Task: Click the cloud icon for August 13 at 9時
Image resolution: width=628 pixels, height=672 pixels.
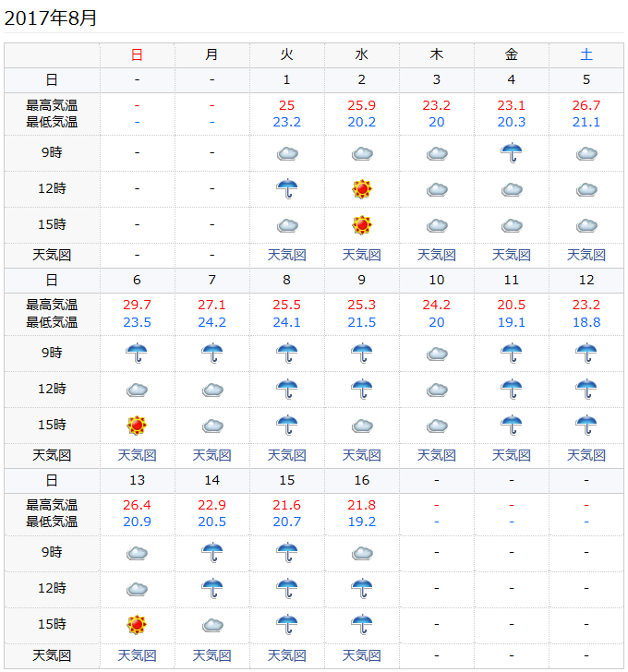Action: click(x=137, y=553)
